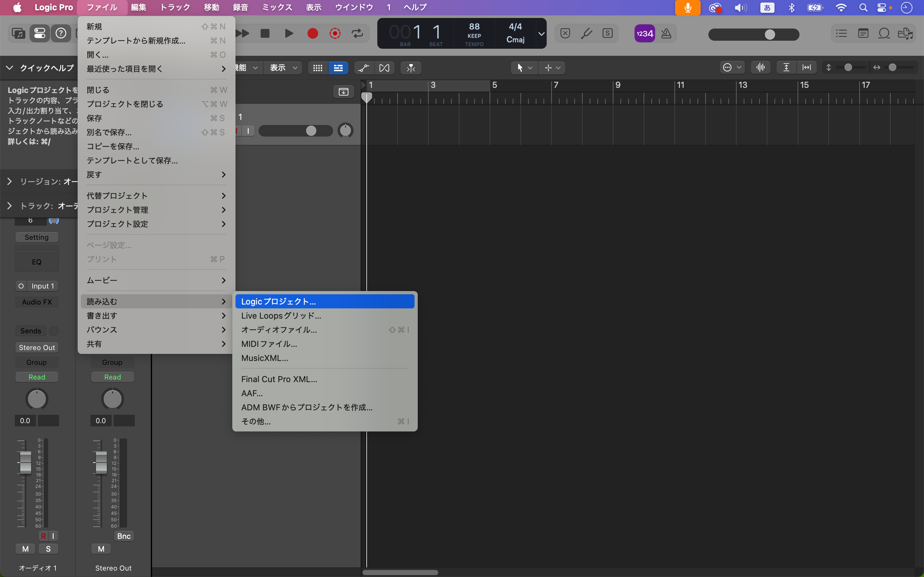Click the flex show/hide icon
The image size is (924, 577).
pyautogui.click(x=384, y=68)
